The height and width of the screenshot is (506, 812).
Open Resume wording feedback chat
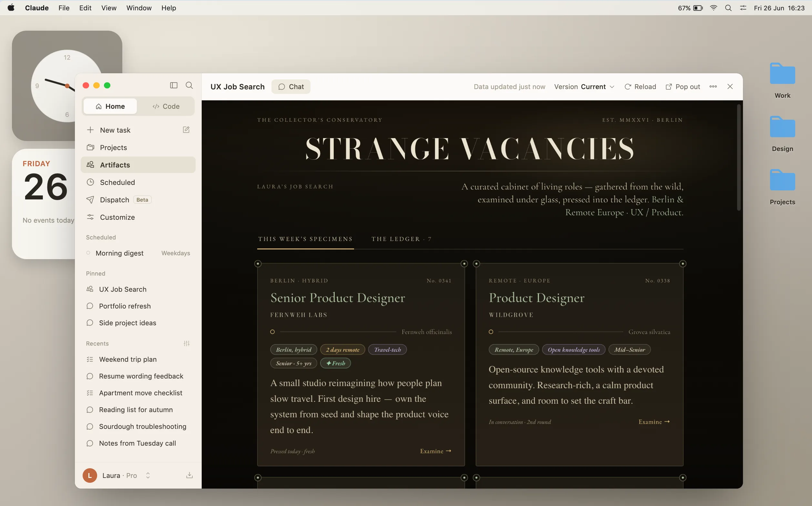coord(138,376)
